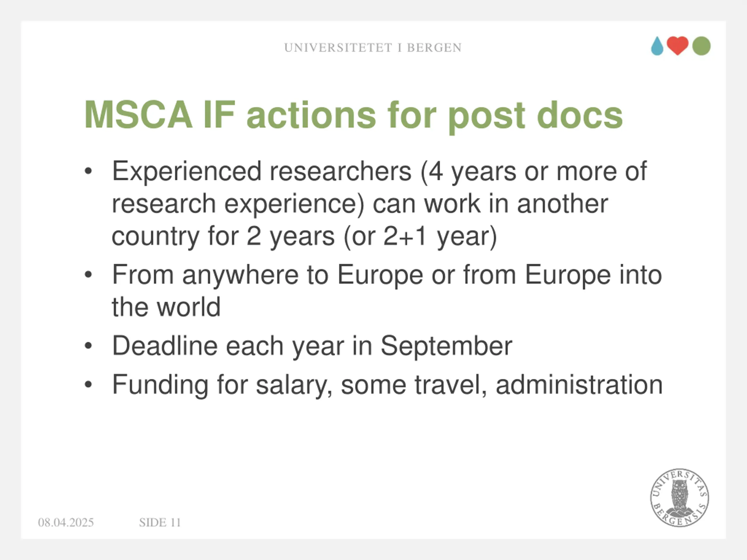Click the word 'September'

coord(446,347)
